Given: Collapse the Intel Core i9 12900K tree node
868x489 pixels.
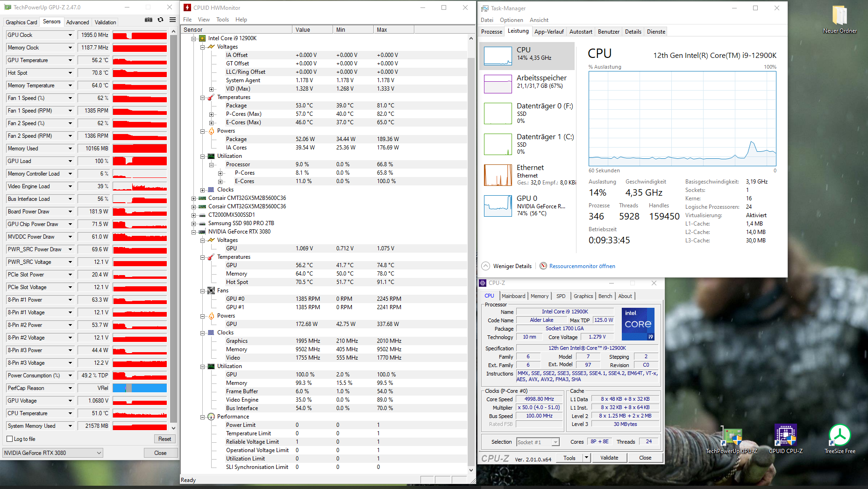Looking at the screenshot, I should [193, 38].
